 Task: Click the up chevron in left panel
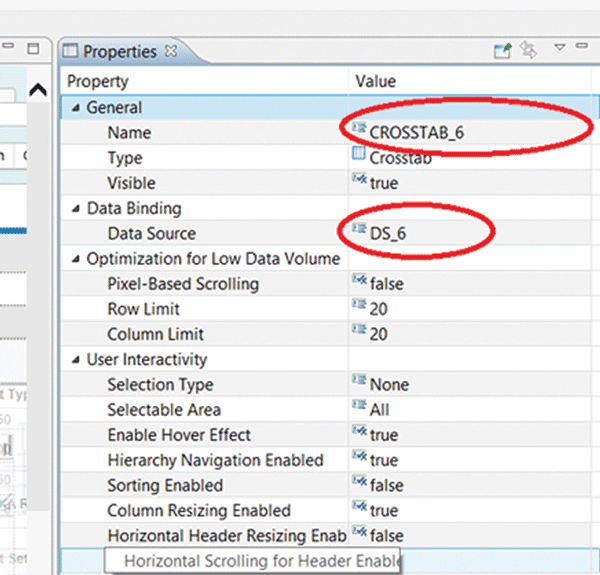pos(38,91)
